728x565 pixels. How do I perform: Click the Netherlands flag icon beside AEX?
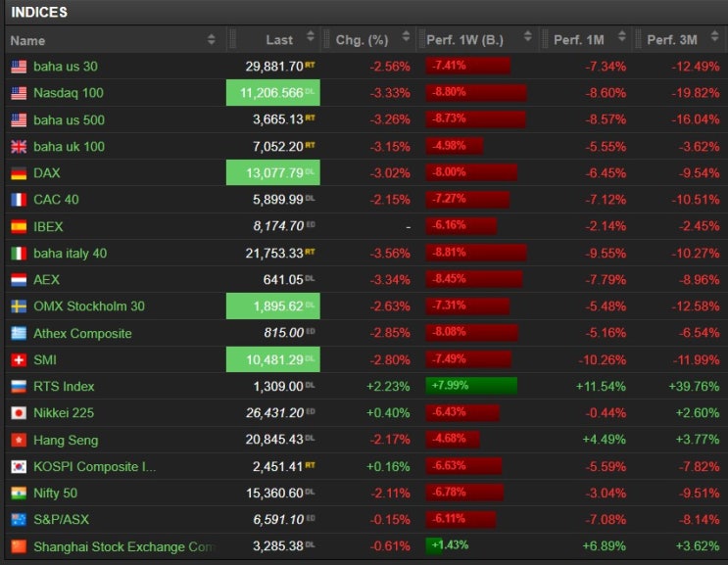pyautogui.click(x=19, y=280)
